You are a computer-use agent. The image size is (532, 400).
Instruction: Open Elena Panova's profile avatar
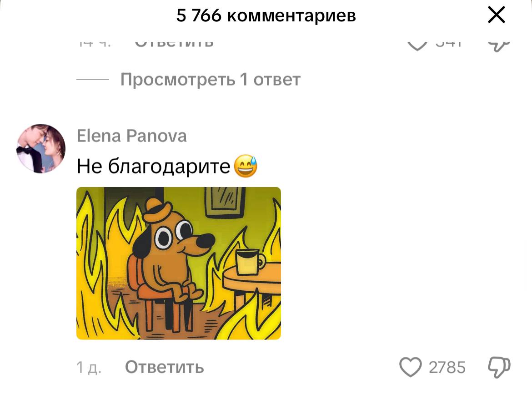41,149
